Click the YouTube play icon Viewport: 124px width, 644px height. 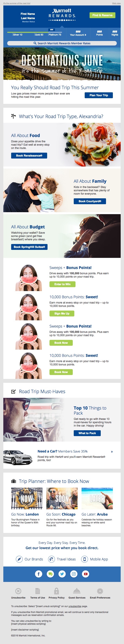[86, 574]
